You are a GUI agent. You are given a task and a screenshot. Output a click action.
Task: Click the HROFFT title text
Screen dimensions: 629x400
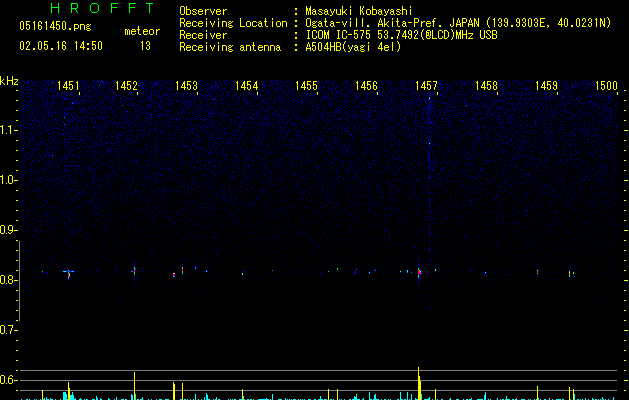click(x=102, y=8)
